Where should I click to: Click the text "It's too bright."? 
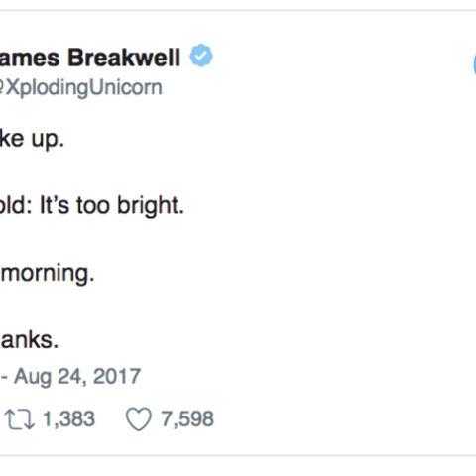tap(112, 205)
